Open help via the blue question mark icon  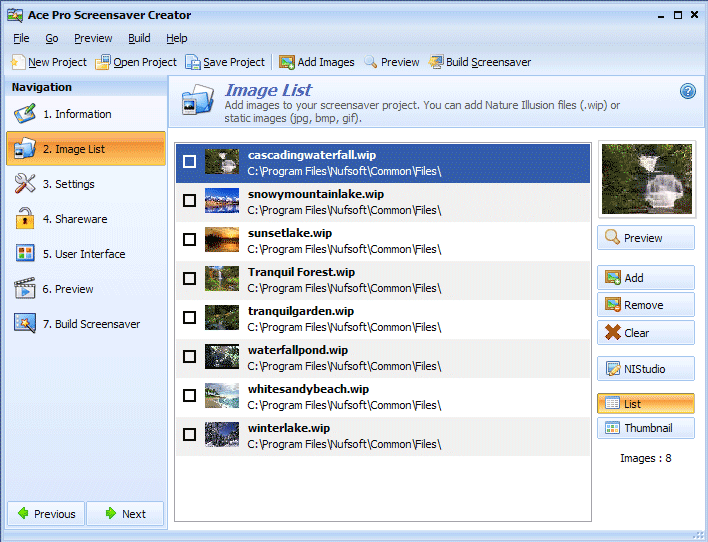pos(688,92)
